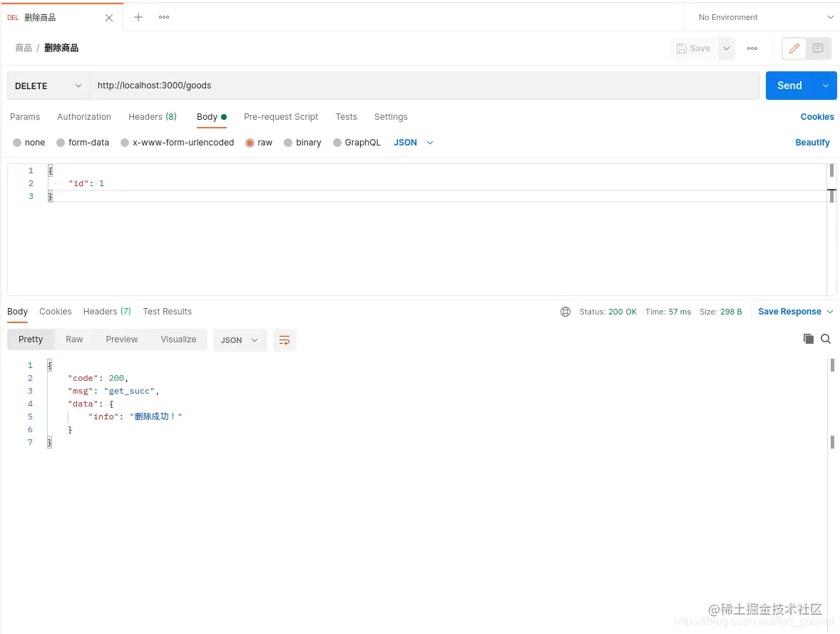Toggle response line wrap icon
This screenshot has width=840, height=634.
click(x=285, y=339)
